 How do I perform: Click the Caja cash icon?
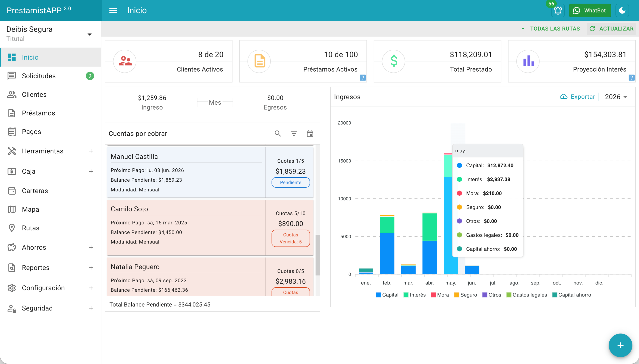[12, 171]
